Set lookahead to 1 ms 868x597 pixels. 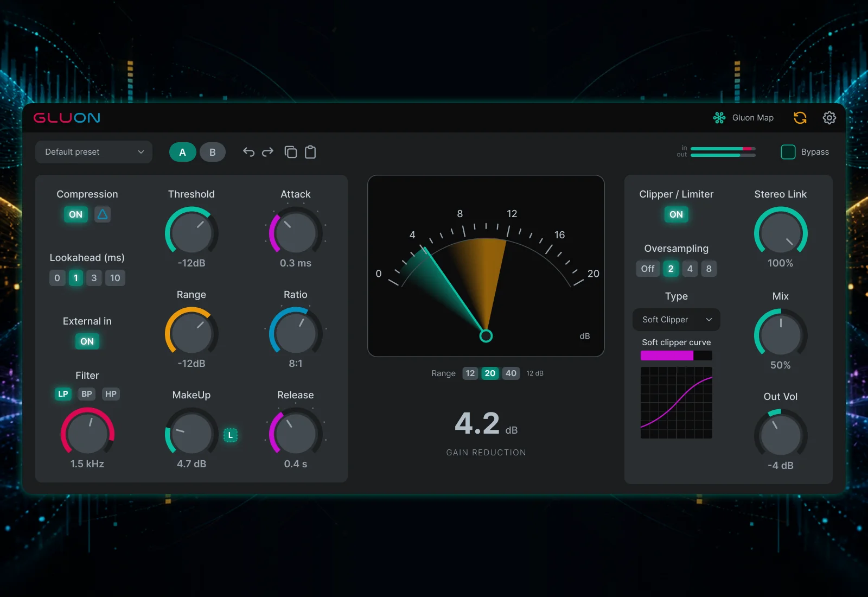click(76, 278)
